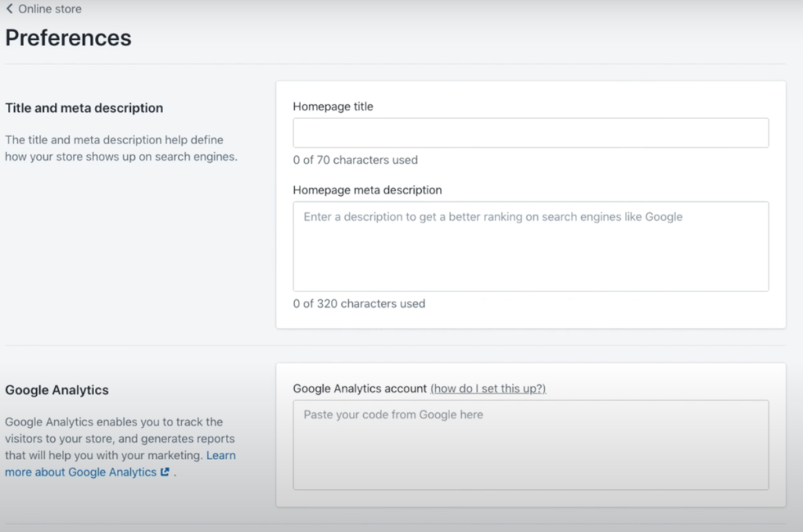Screen dimensions: 803x532
Task: Go back to Online store breadcrumb
Action: click(49, 9)
